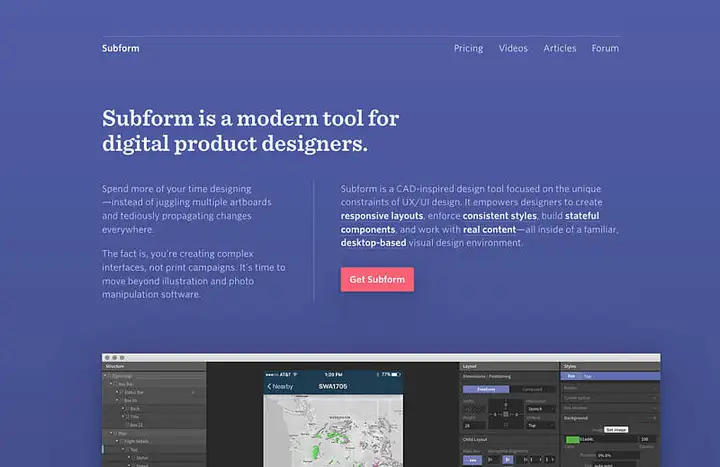Visit the Forum link

pyautogui.click(x=605, y=48)
